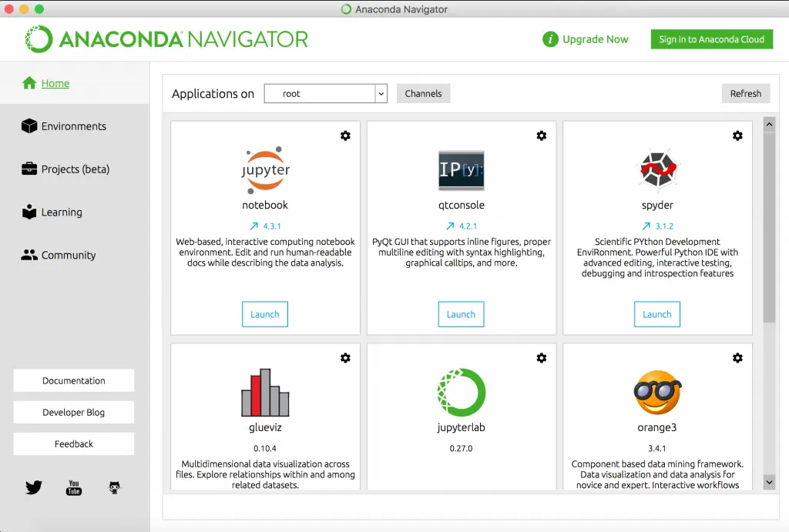The height and width of the screenshot is (532, 789).
Task: Open settings gear on spyder card
Action: click(737, 136)
